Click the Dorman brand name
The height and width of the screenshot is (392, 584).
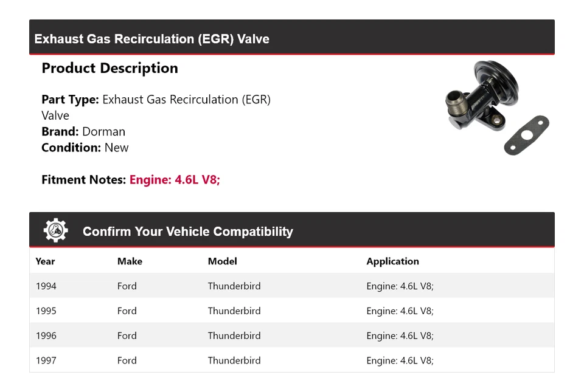(103, 132)
